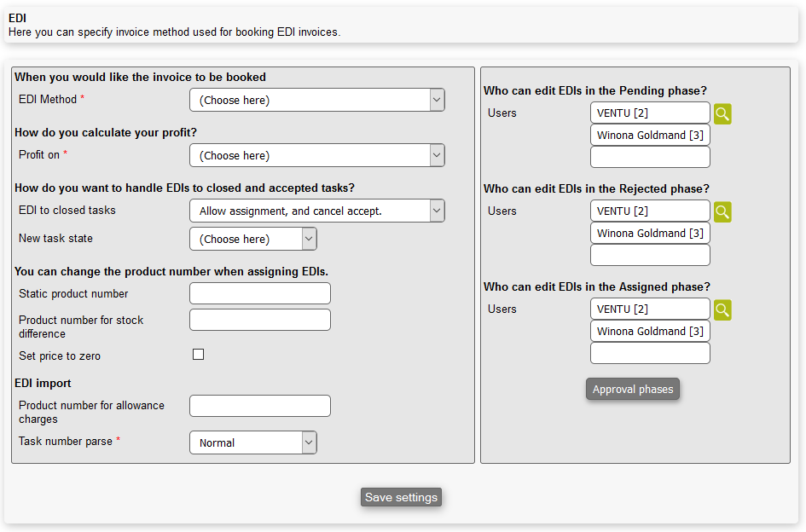Toggle the Set price to zero checkbox
This screenshot has height=532, width=806.
(198, 355)
